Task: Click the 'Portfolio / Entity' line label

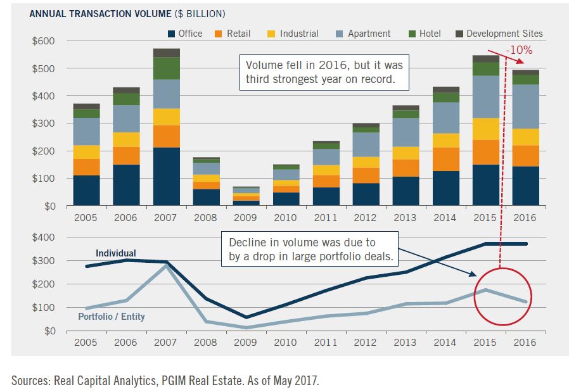Action: tap(112, 317)
